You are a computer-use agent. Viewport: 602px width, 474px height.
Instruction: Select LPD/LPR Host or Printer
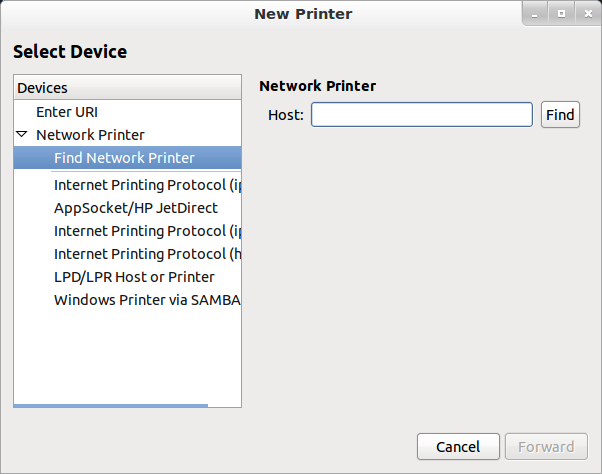134,277
